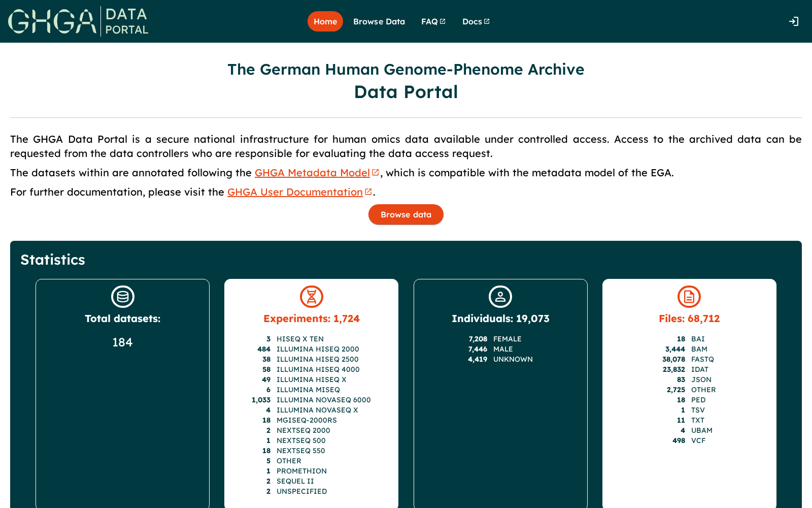Follow the GHGA Metadata Model link
Image resolution: width=812 pixels, height=508 pixels.
click(x=312, y=173)
